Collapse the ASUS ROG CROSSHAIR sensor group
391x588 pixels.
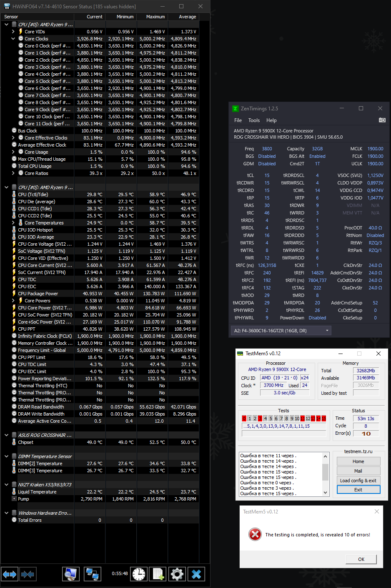[x=6, y=435]
